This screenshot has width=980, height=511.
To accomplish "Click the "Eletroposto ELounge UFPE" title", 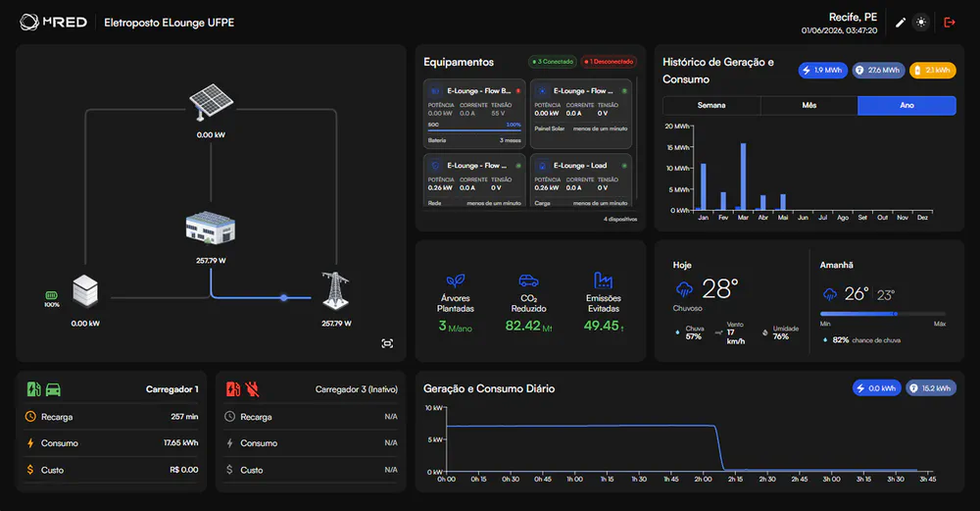I will [x=169, y=23].
